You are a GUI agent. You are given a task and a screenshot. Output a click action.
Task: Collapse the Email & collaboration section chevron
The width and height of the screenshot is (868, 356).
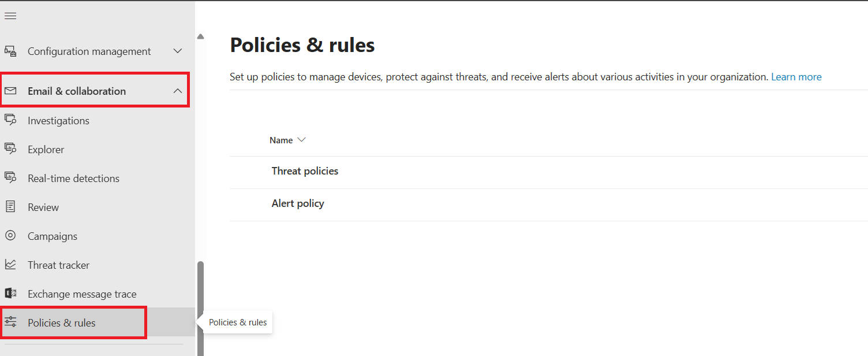178,91
